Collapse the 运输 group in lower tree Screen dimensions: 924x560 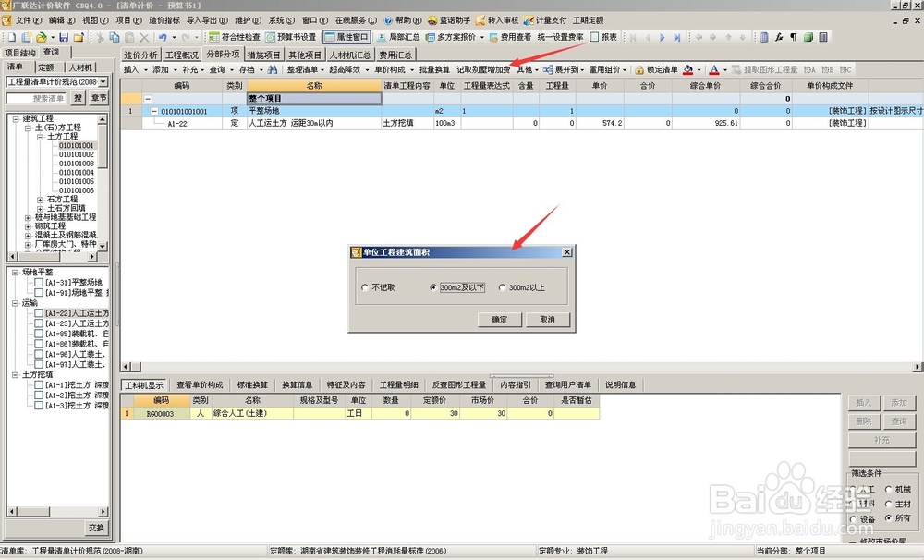tap(16, 303)
